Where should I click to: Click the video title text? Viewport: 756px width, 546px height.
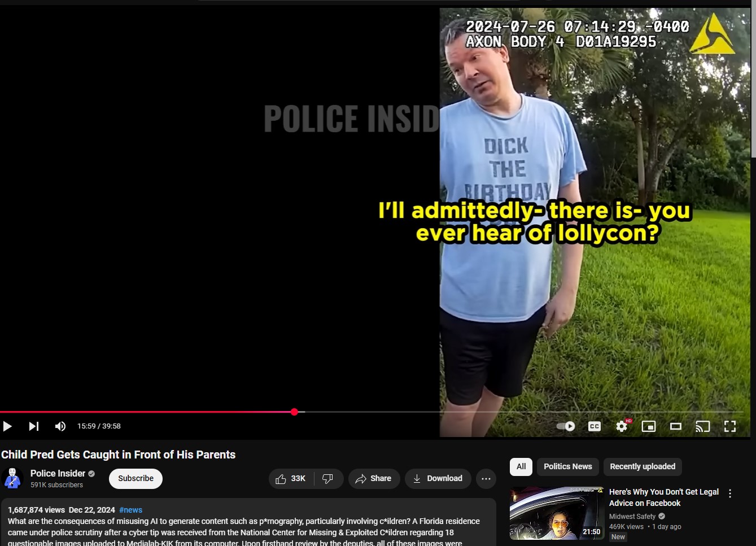pyautogui.click(x=119, y=455)
